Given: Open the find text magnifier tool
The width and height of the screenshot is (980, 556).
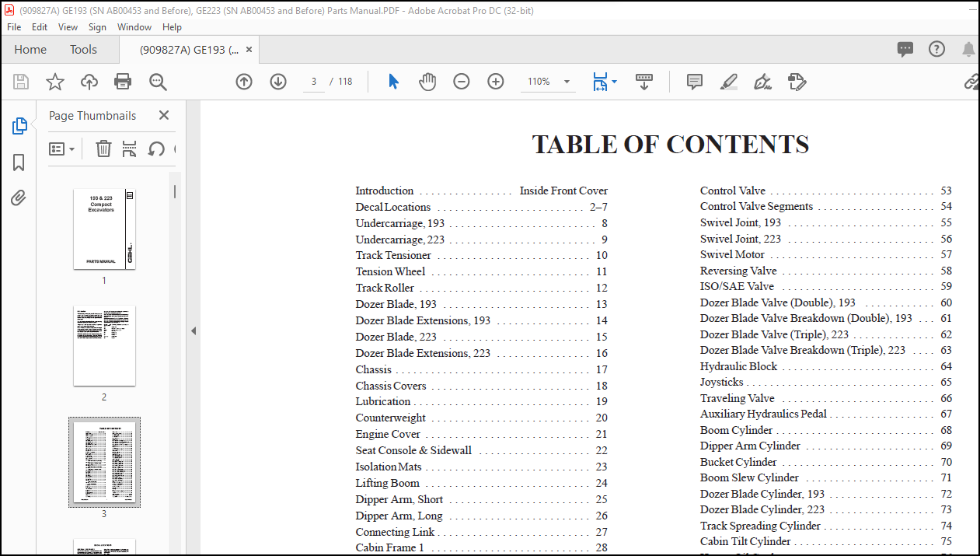Looking at the screenshot, I should (x=158, y=82).
